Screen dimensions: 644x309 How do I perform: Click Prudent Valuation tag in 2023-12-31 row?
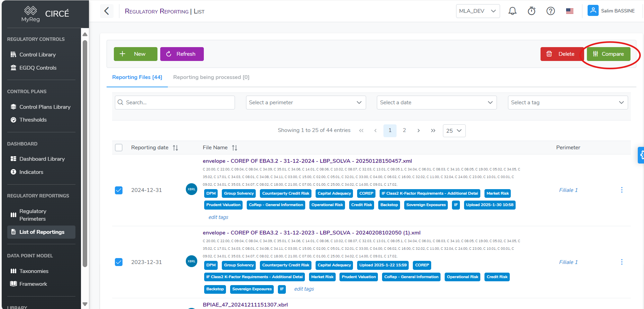point(359,277)
